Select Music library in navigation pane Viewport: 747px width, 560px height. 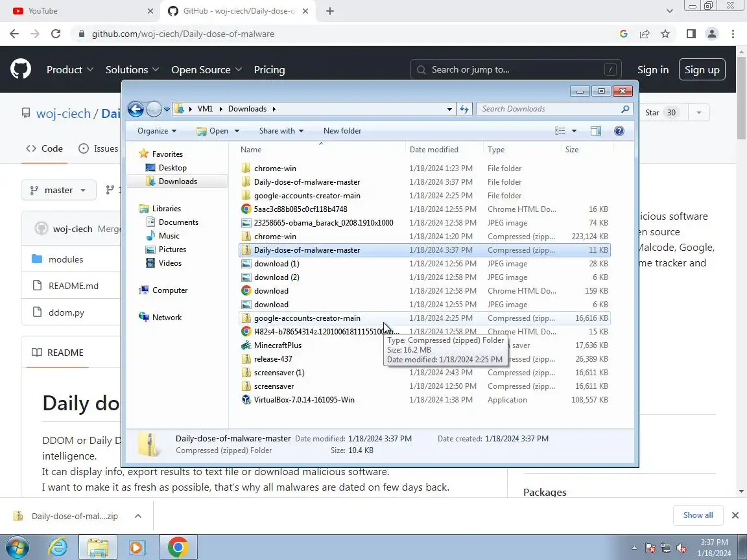click(x=169, y=236)
